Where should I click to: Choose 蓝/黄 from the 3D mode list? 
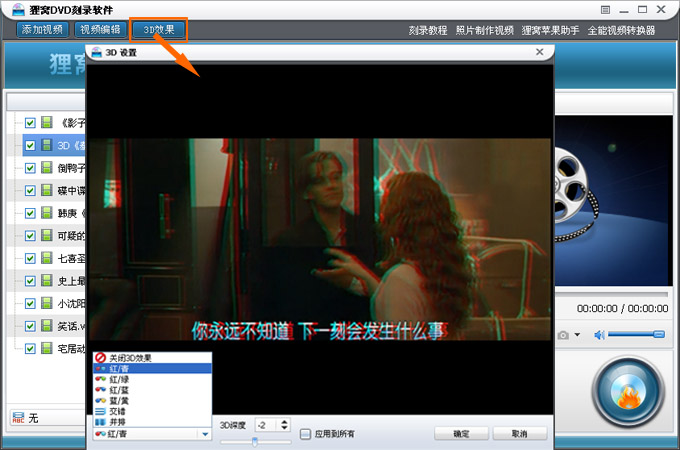[x=152, y=400]
